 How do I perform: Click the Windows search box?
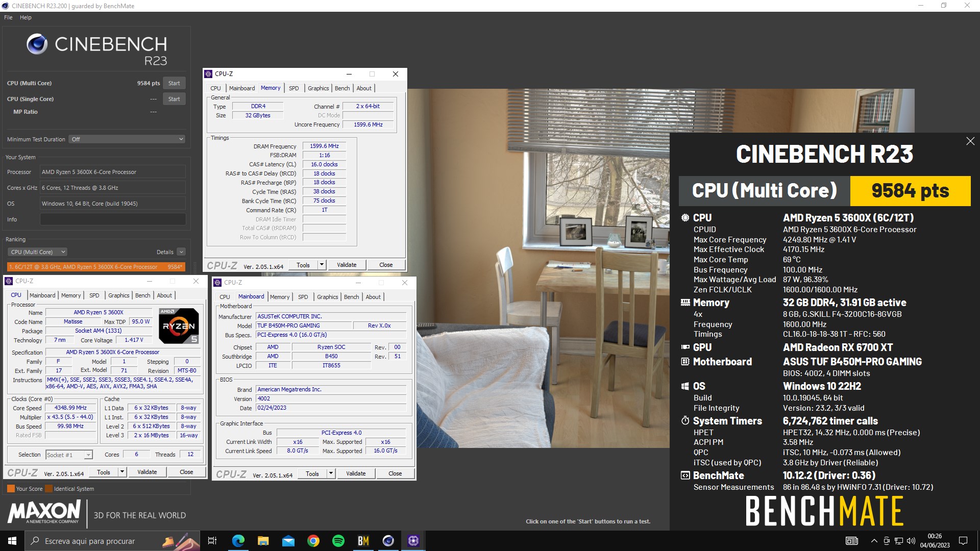coord(112,541)
